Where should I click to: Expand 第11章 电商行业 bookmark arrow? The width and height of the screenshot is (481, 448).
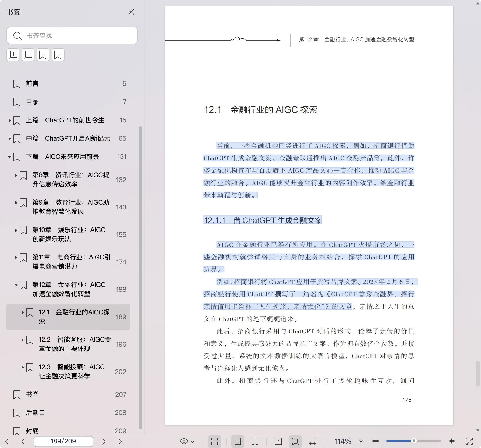tap(16, 258)
